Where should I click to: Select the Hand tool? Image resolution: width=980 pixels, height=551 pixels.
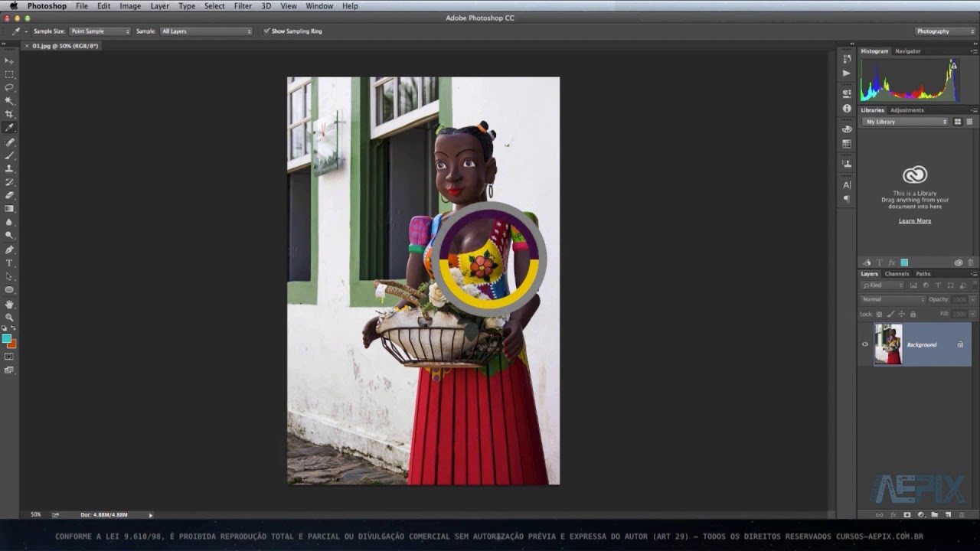point(9,304)
